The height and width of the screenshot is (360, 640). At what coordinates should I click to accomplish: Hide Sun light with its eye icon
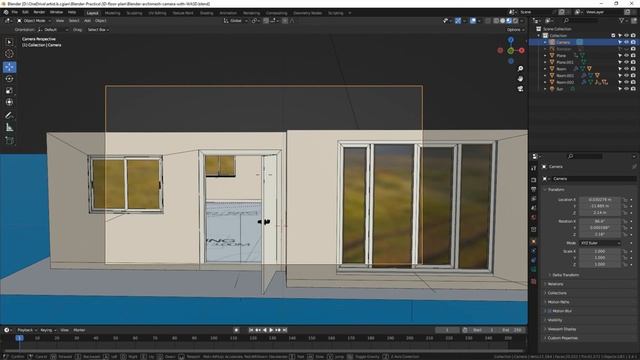point(627,89)
